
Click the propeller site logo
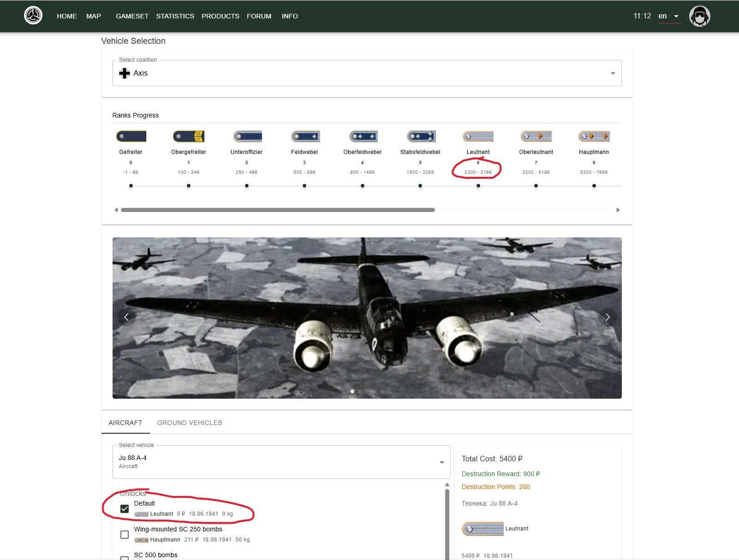(33, 16)
